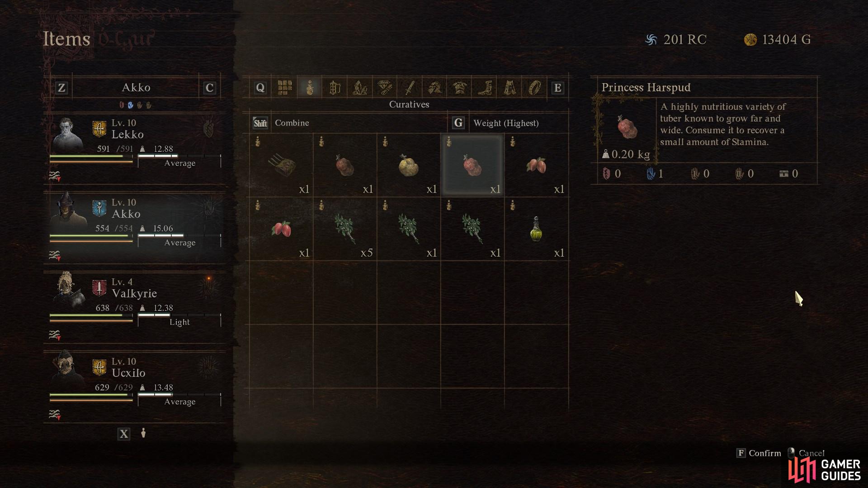Pick the herb stack with x5

[345, 229]
